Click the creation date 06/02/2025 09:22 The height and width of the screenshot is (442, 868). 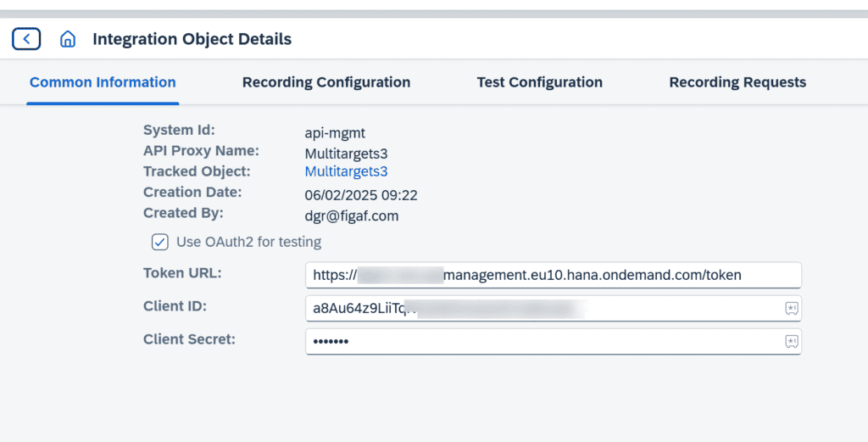click(361, 195)
